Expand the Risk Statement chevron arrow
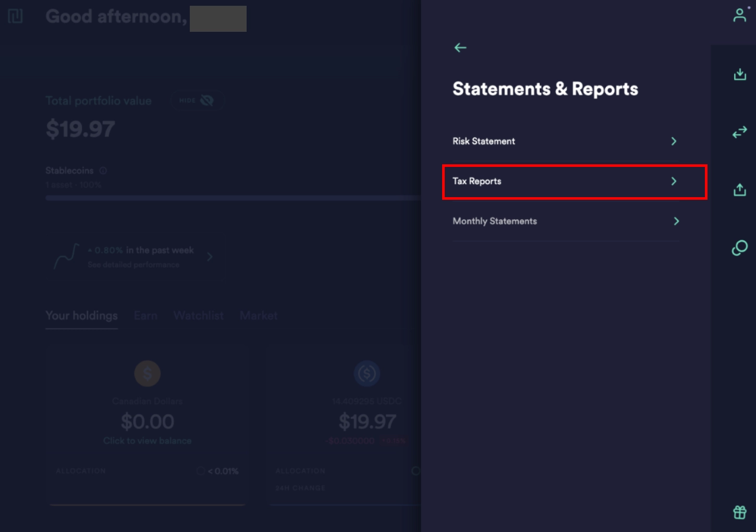 coord(674,141)
